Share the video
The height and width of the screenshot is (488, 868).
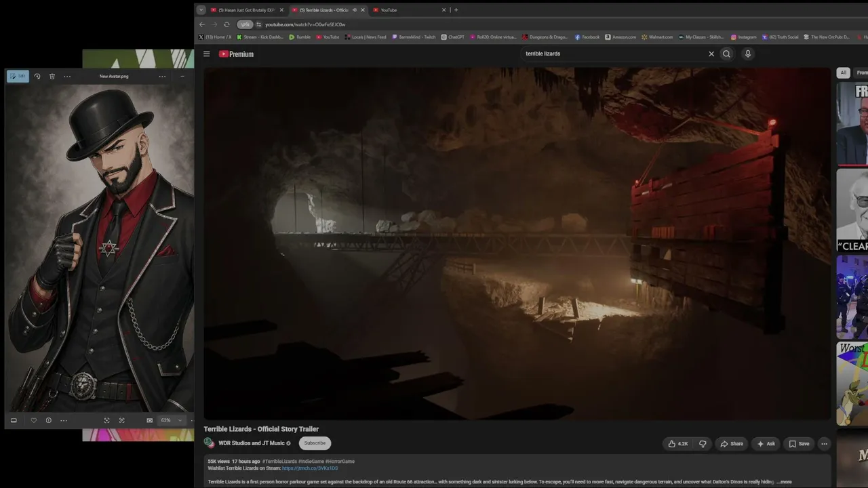[x=732, y=444]
